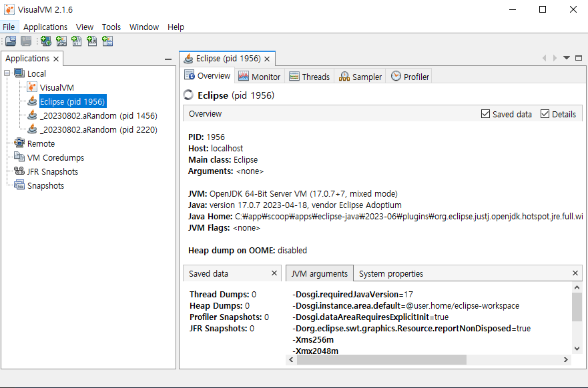Open the Help menu
This screenshot has width=588, height=388.
pyautogui.click(x=176, y=27)
